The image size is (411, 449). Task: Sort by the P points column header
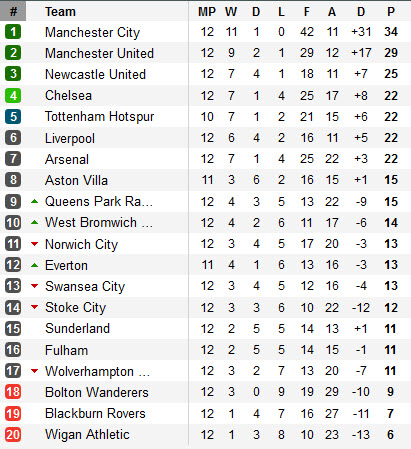point(391,12)
